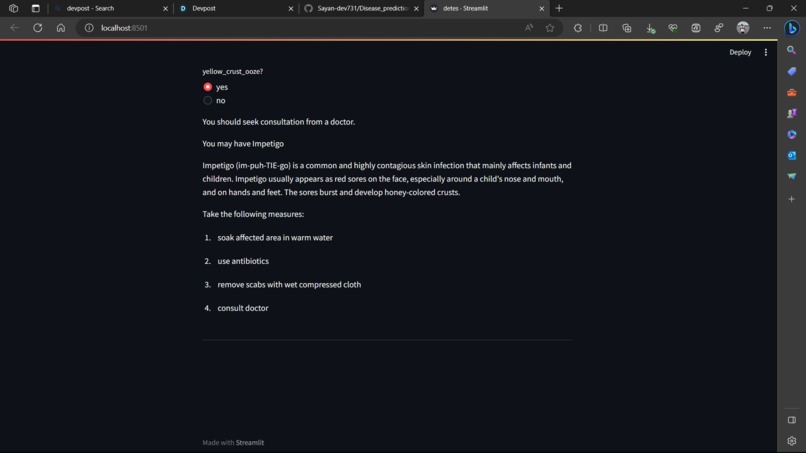The width and height of the screenshot is (806, 453).
Task: Close the 'devpost - Search' tab
Action: tap(166, 9)
